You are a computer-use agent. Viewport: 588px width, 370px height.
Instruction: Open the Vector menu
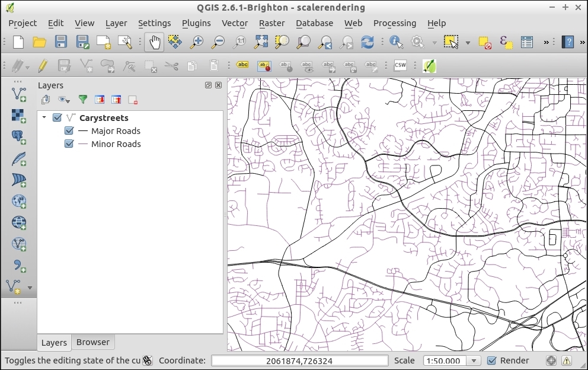[235, 23]
